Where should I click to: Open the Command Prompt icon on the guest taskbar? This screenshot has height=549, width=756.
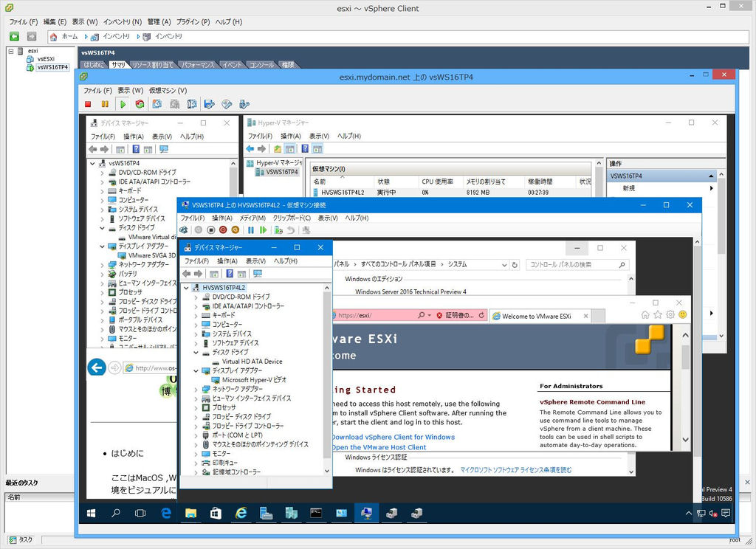tap(316, 514)
